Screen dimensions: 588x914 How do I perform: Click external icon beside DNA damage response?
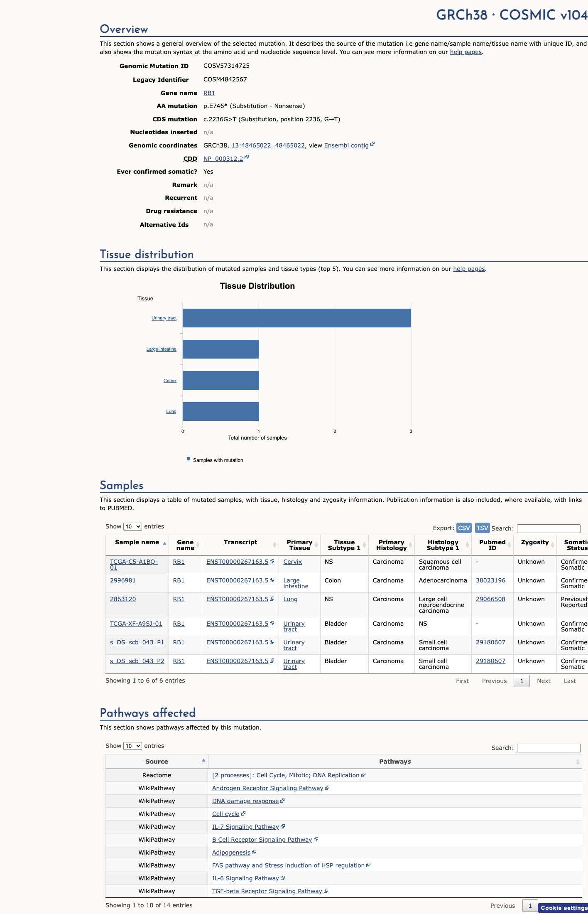coord(282,801)
